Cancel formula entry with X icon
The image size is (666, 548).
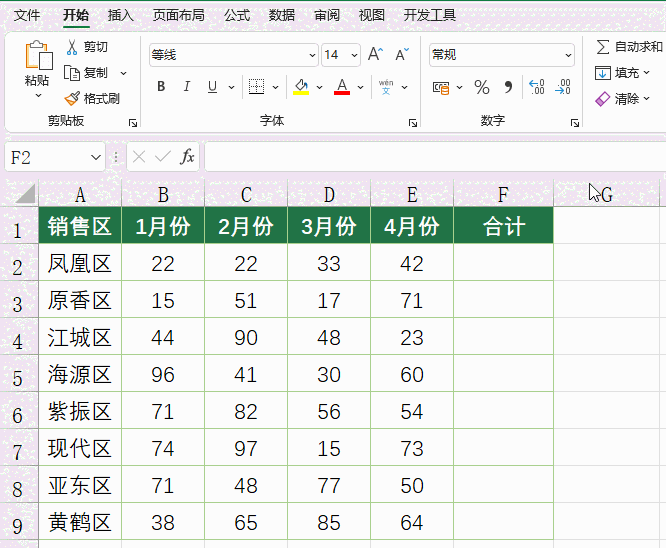(x=139, y=157)
